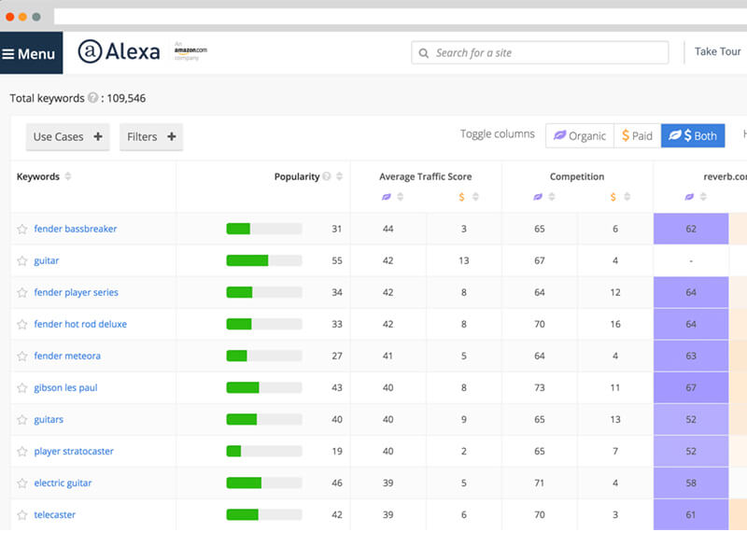Star the telecaster keyword
747x560 pixels.
(21, 515)
